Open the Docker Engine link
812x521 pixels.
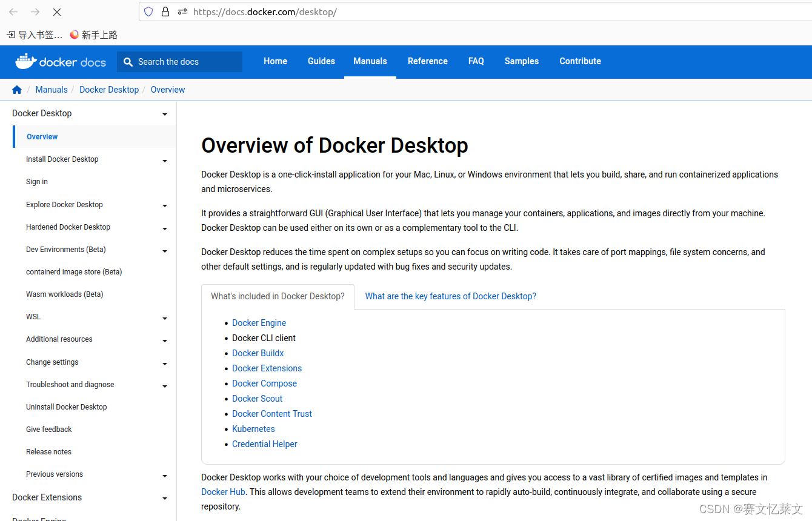(x=259, y=323)
